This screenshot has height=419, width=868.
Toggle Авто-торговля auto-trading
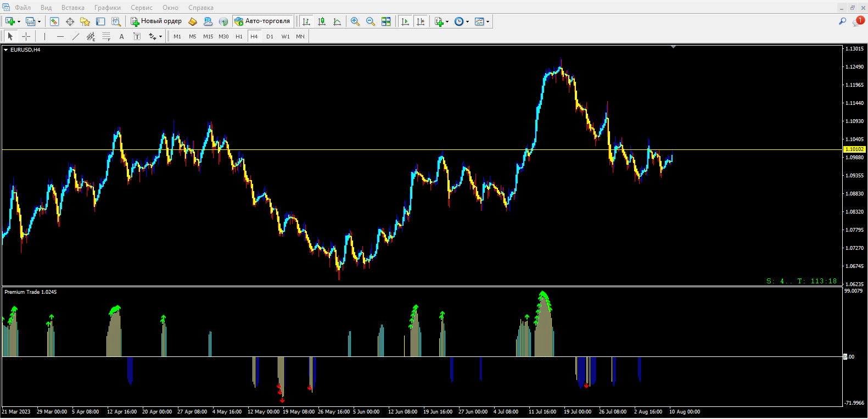262,21
